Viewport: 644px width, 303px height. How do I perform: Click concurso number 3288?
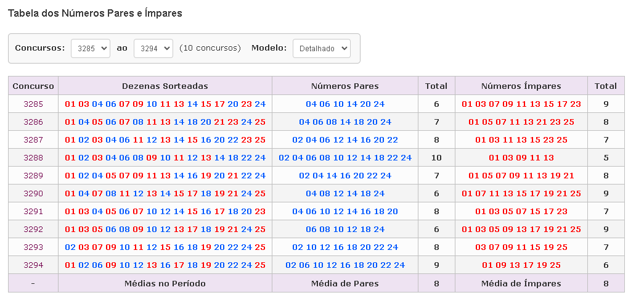pyautogui.click(x=33, y=158)
